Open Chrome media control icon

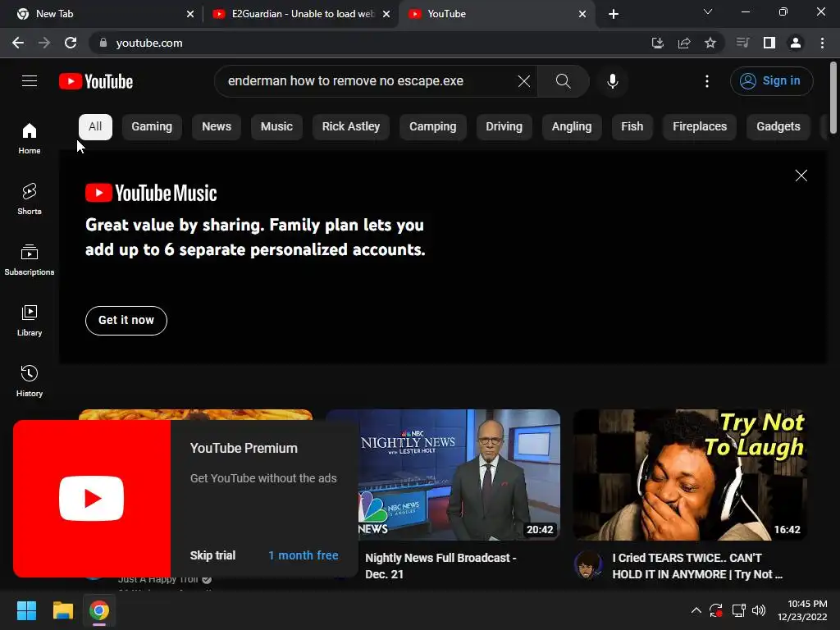(x=742, y=43)
